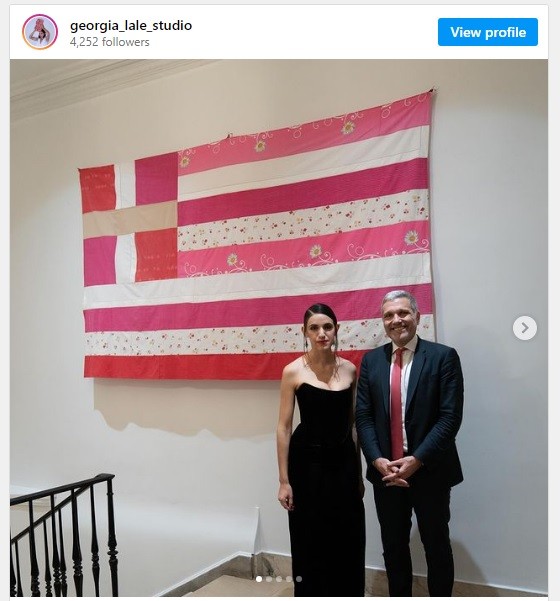Click the white header area beside the username
This screenshot has width=560, height=601.
(314, 32)
